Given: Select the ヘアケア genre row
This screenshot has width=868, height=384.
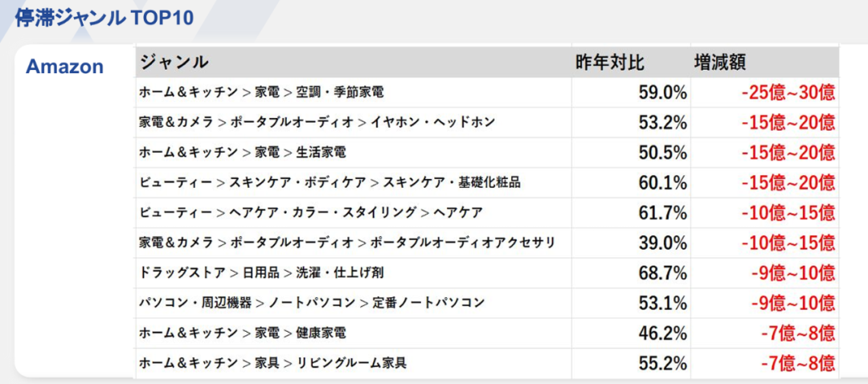Looking at the screenshot, I should point(310,212).
